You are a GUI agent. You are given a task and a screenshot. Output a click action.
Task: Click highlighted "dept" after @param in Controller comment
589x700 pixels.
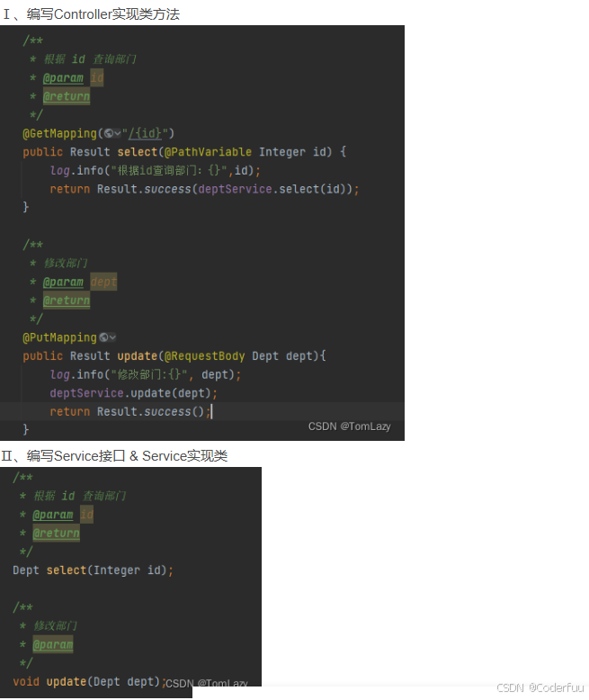pos(103,282)
